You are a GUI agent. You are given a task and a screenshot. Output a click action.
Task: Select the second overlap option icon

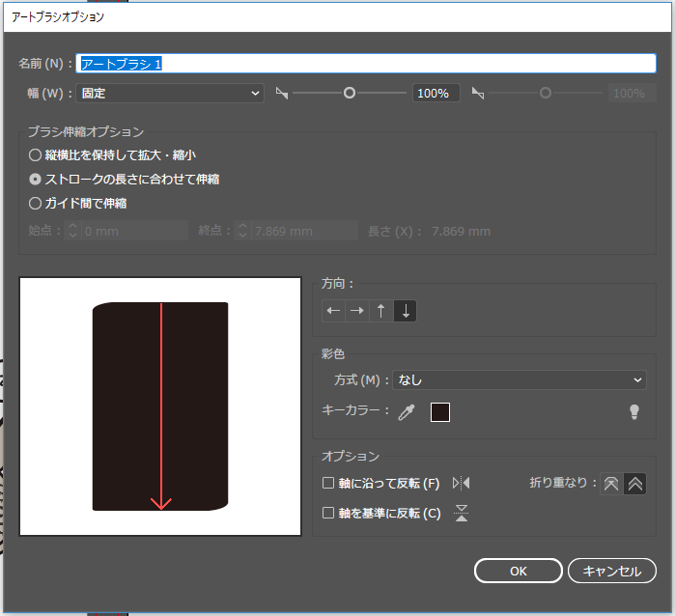click(635, 484)
